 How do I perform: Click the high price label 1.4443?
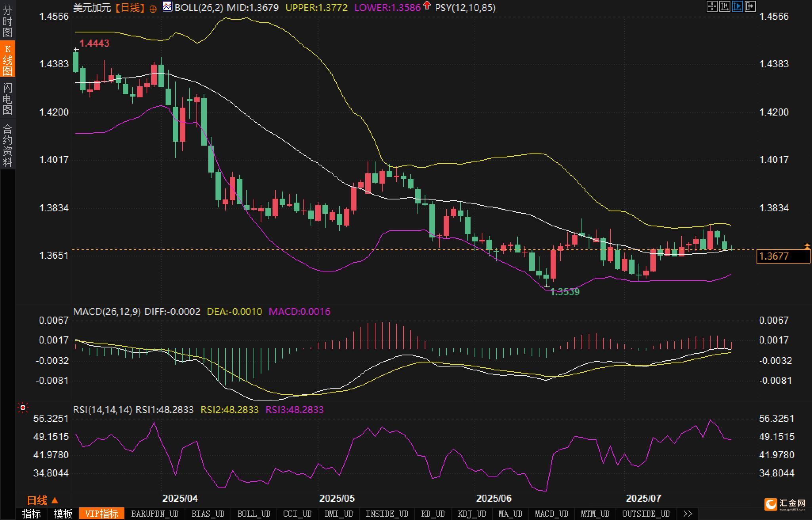[94, 43]
